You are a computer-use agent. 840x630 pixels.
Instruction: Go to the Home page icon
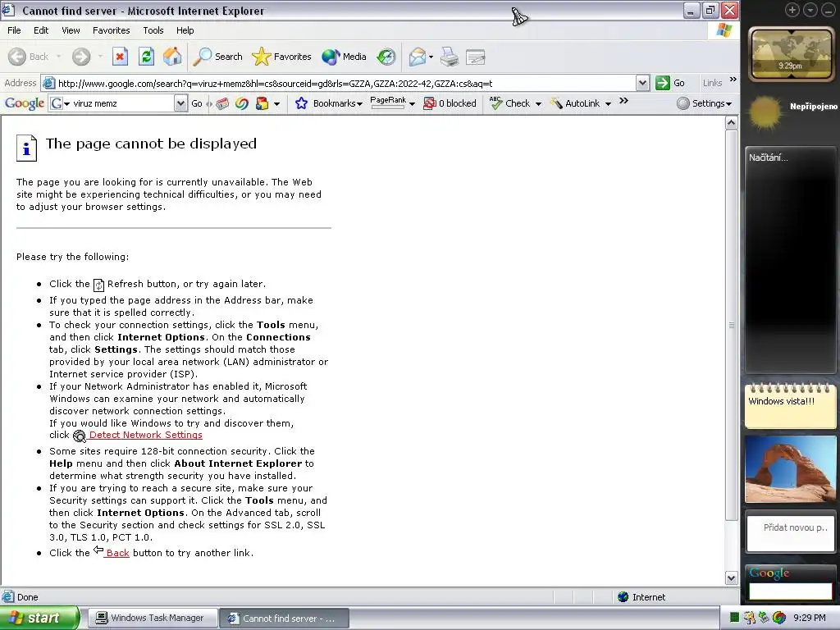point(172,57)
